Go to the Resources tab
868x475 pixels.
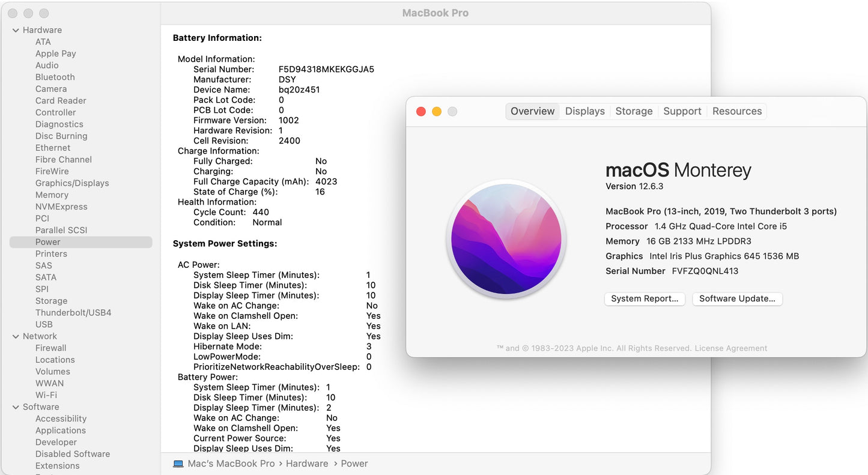tap(736, 111)
